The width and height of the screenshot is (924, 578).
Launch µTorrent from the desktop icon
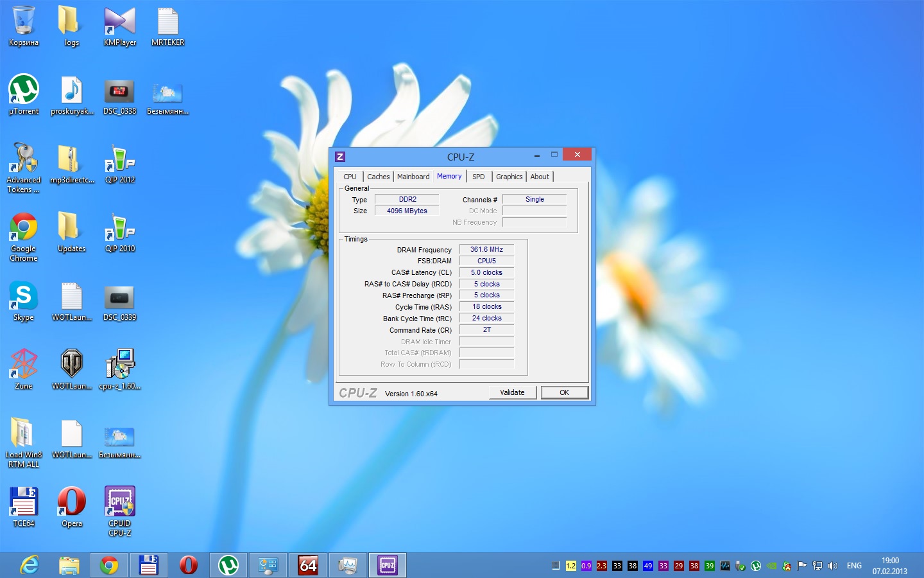tap(24, 90)
